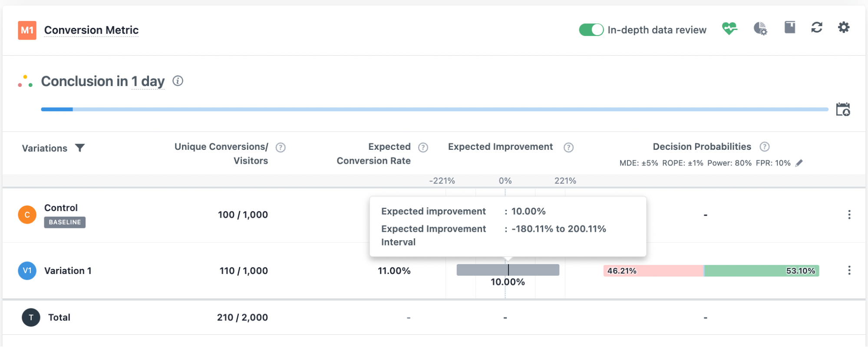Screen dimensions: 868x347
Task: Click the BASELINE badge
Action: [65, 222]
